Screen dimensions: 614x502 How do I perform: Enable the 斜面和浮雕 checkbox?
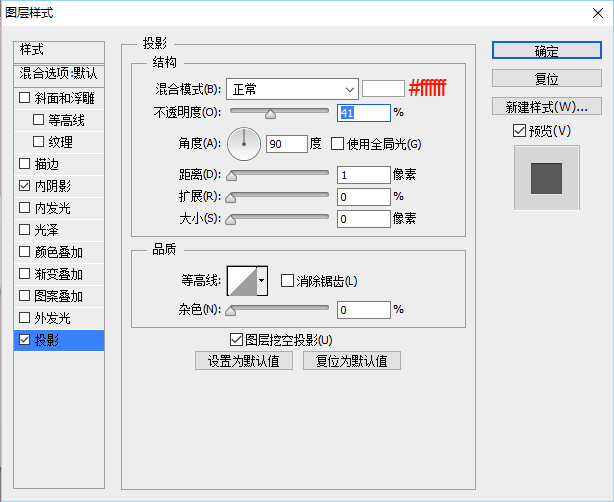click(x=25, y=98)
